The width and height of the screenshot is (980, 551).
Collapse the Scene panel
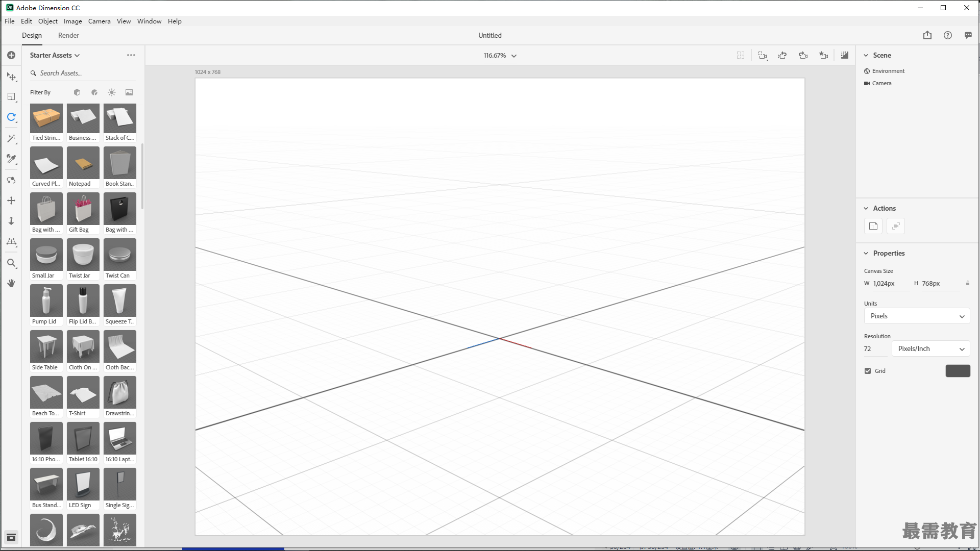pos(866,55)
